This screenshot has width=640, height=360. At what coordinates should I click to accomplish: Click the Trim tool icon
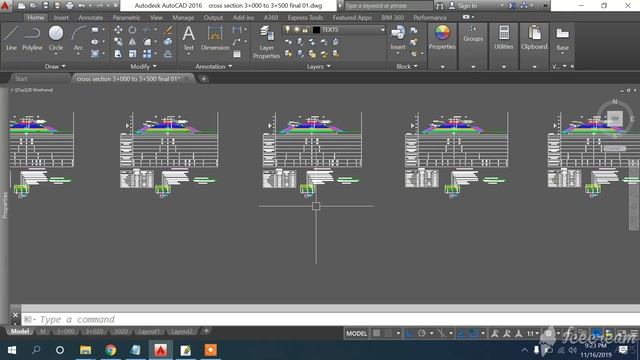pyautogui.click(x=147, y=30)
